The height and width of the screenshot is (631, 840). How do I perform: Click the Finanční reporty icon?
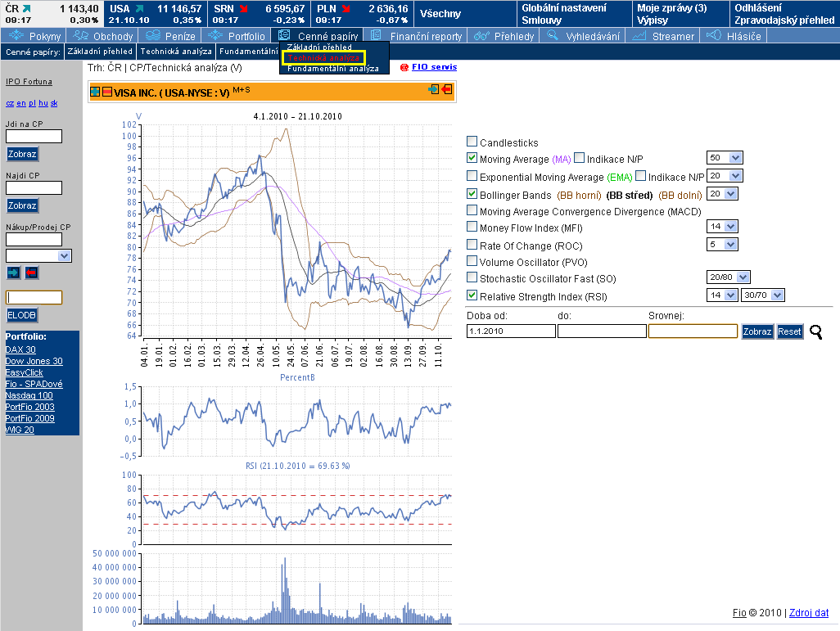coord(376,35)
